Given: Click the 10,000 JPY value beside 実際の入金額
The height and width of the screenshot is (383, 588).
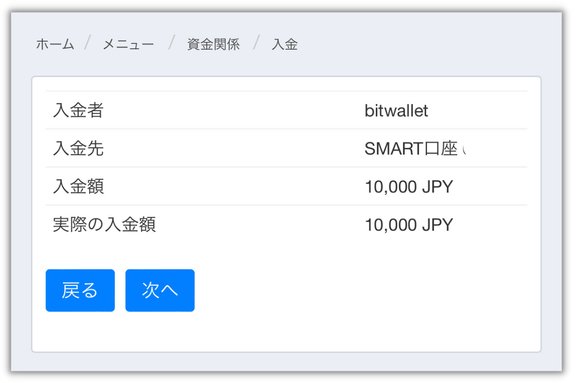Looking at the screenshot, I should coord(409,225).
